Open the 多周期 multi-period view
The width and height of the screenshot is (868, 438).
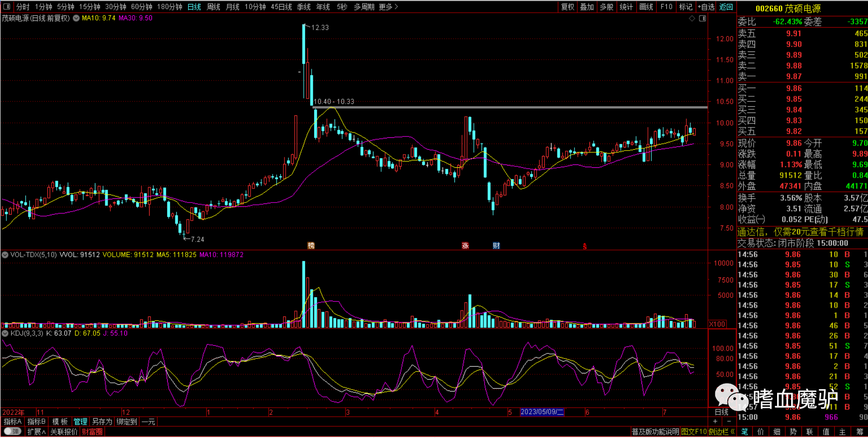364,7
